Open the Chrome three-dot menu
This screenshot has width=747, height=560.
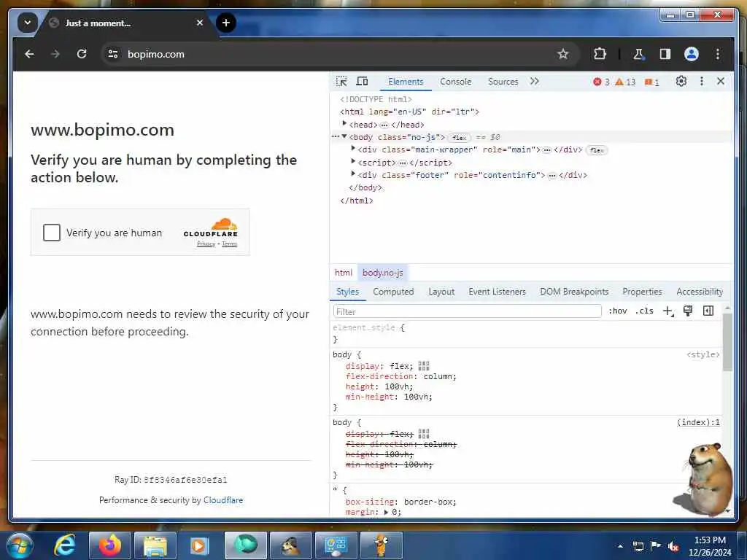click(718, 54)
